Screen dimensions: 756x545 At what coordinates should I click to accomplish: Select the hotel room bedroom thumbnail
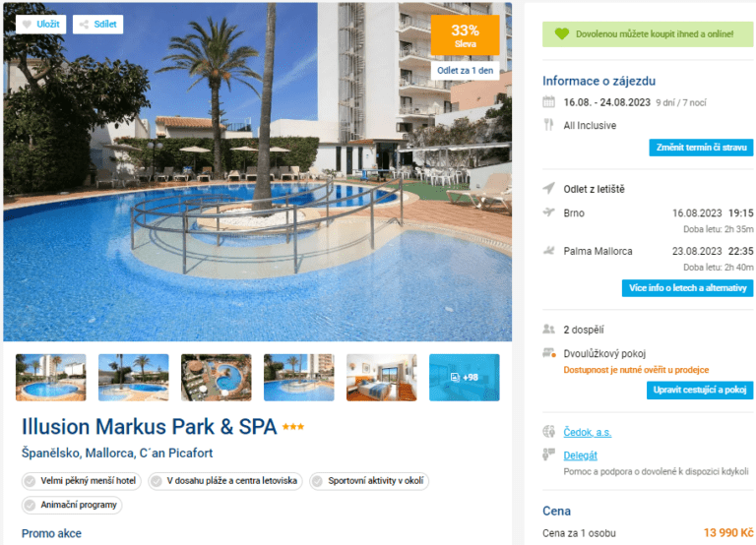point(381,378)
